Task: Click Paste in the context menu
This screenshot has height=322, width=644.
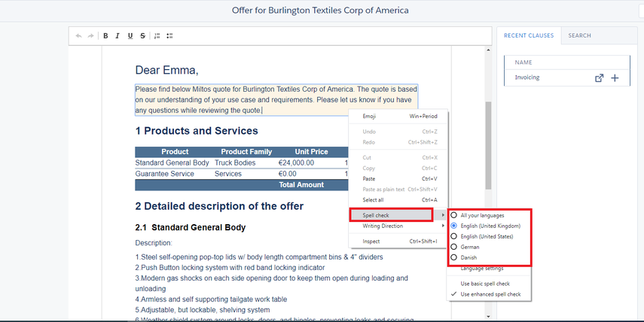Action: (x=369, y=179)
